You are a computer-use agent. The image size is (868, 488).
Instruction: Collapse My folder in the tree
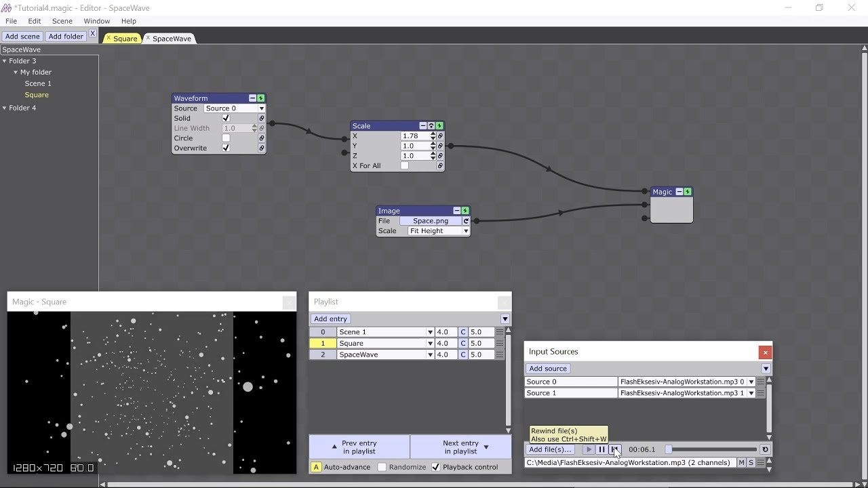click(16, 73)
